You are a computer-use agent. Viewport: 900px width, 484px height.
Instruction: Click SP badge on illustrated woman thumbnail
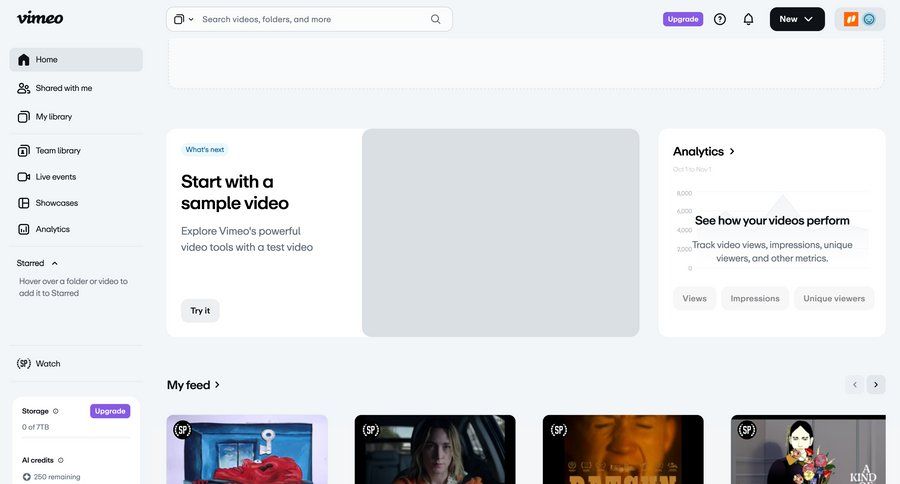click(x=747, y=430)
